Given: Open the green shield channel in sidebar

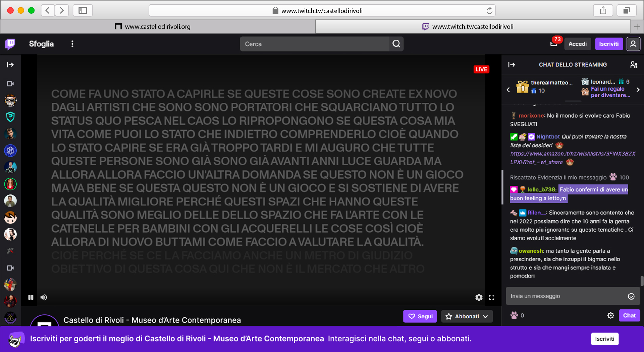Looking at the screenshot, I should [x=10, y=117].
